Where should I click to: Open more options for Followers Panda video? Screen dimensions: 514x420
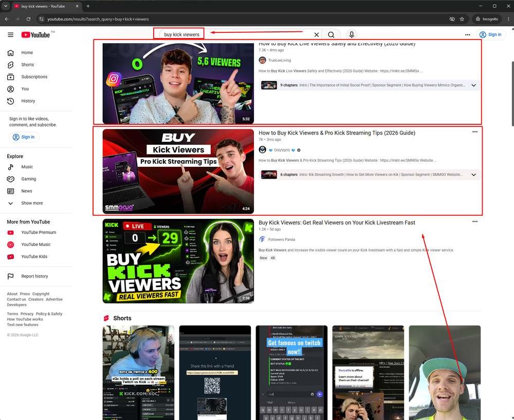pos(474,222)
